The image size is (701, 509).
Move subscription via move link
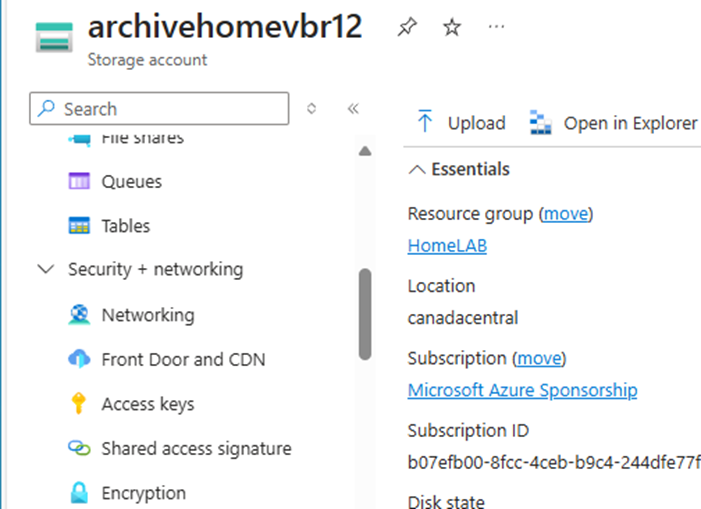click(539, 358)
